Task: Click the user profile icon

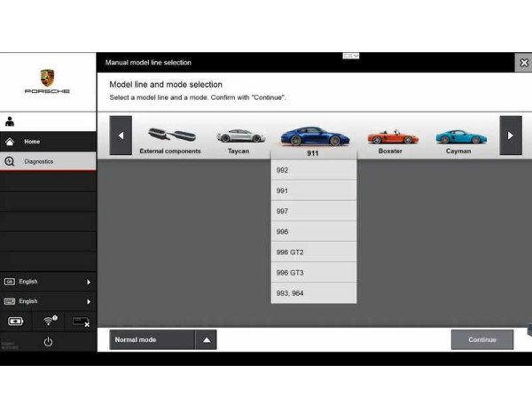Action: click(x=10, y=121)
